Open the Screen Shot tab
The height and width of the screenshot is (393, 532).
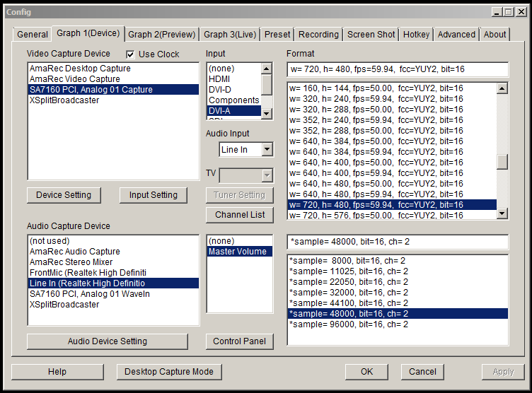pos(371,34)
